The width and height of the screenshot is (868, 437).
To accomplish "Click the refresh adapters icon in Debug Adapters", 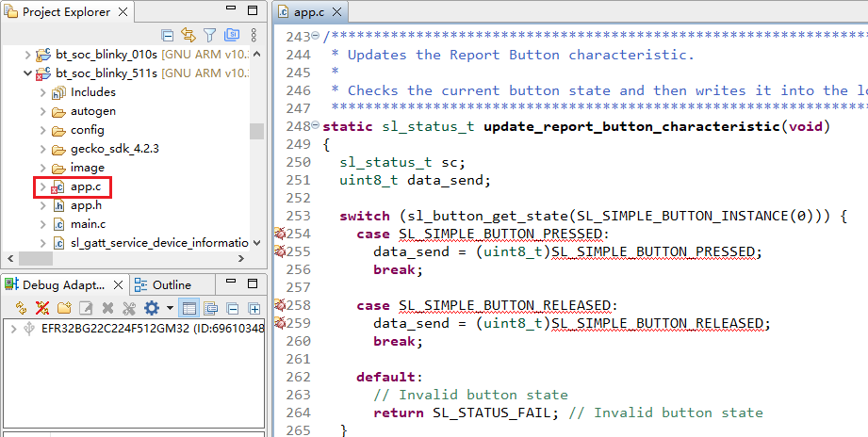I will tap(21, 308).
